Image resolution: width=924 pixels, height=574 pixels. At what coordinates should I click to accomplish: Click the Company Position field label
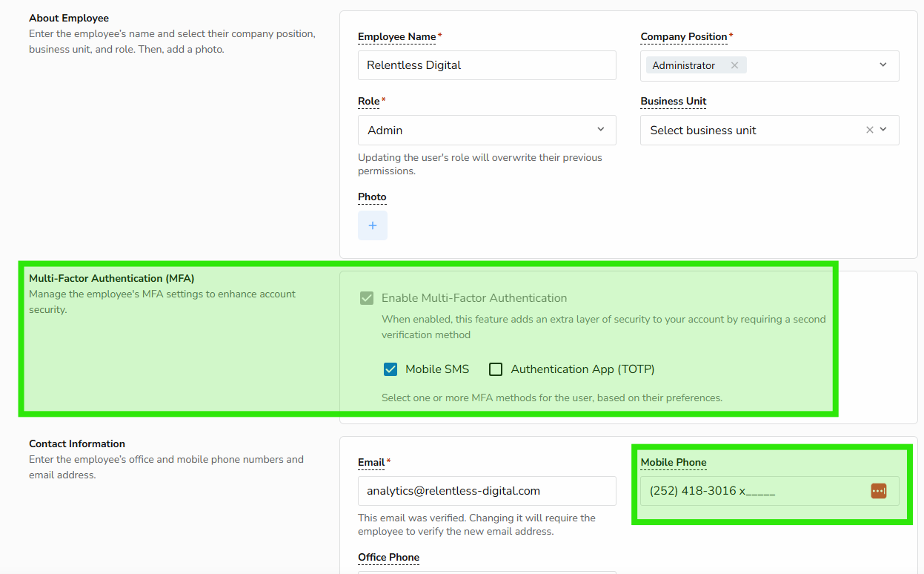click(684, 36)
